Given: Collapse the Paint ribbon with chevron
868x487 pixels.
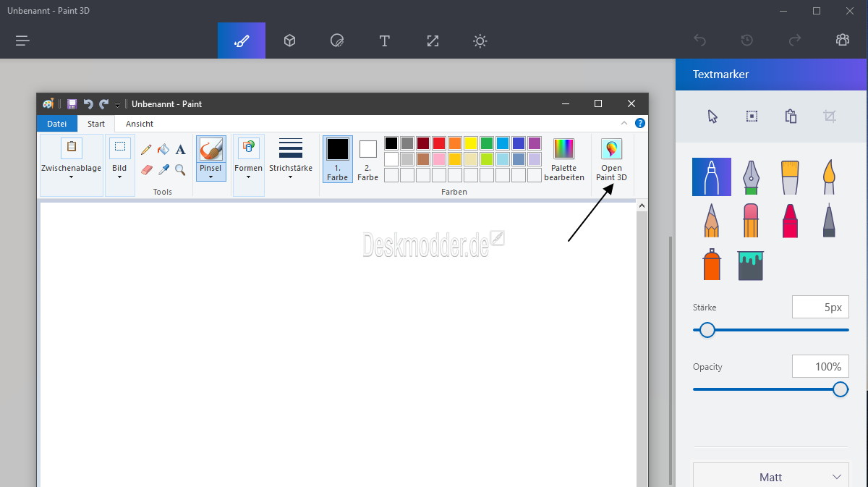Looking at the screenshot, I should 624,124.
